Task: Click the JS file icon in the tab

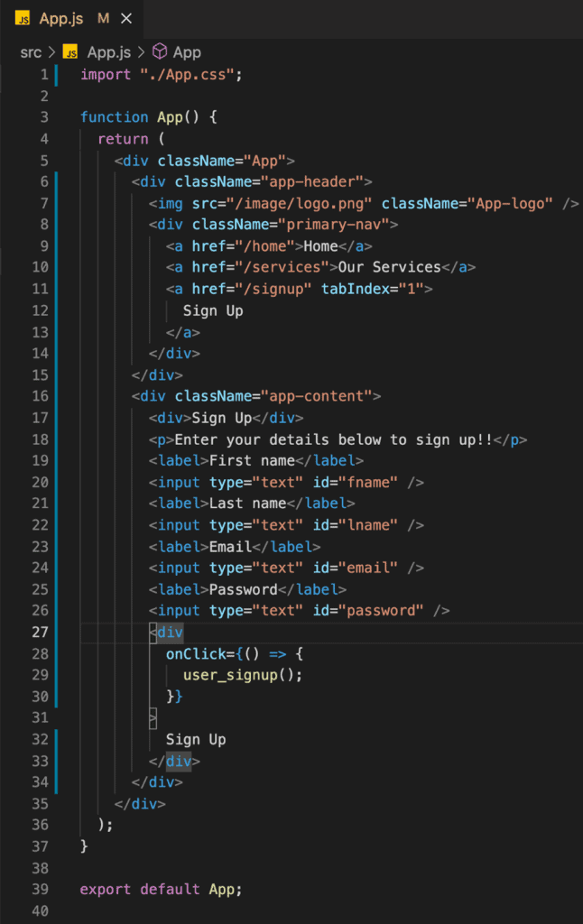Action: click(23, 19)
